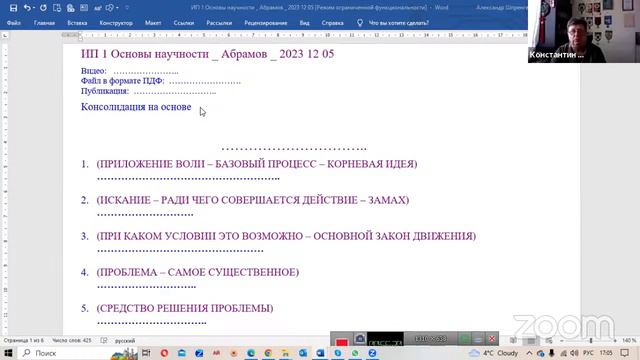Click the 'русский' language indicator
The width and height of the screenshot is (640, 360).
(125, 340)
